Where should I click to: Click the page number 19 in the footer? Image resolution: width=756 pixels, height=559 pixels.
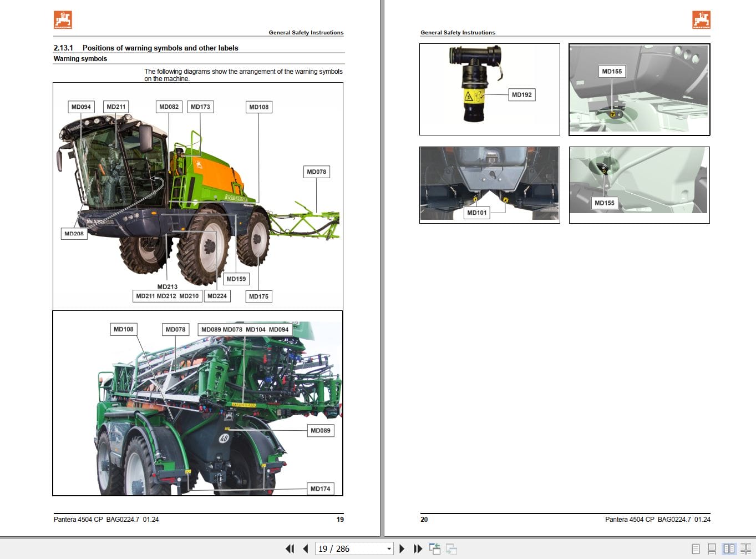pos(340,520)
